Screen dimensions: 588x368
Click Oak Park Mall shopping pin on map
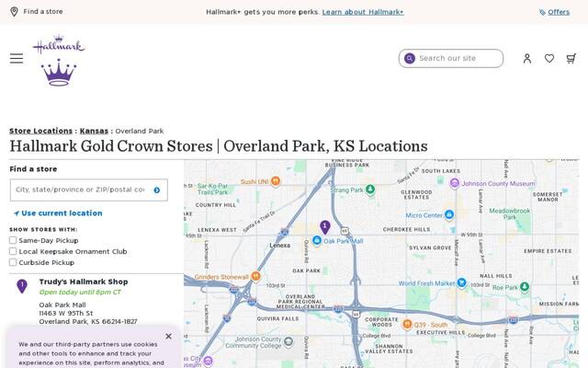(316, 240)
